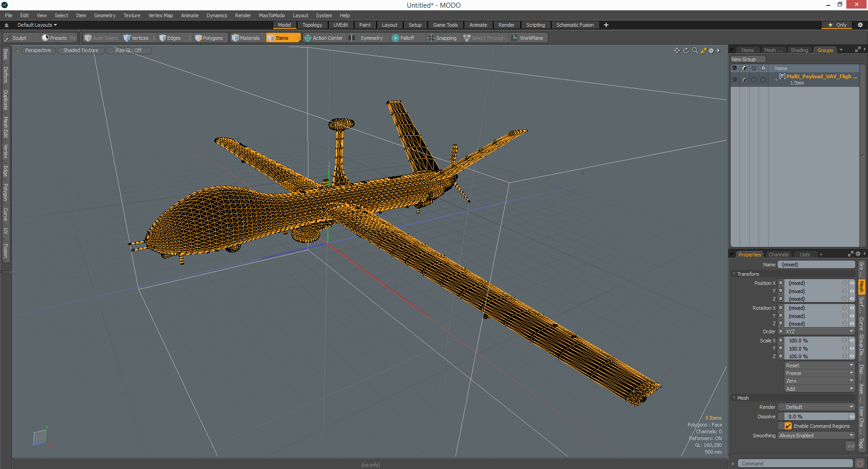Toggle Ray GL: Off button

[x=128, y=50]
